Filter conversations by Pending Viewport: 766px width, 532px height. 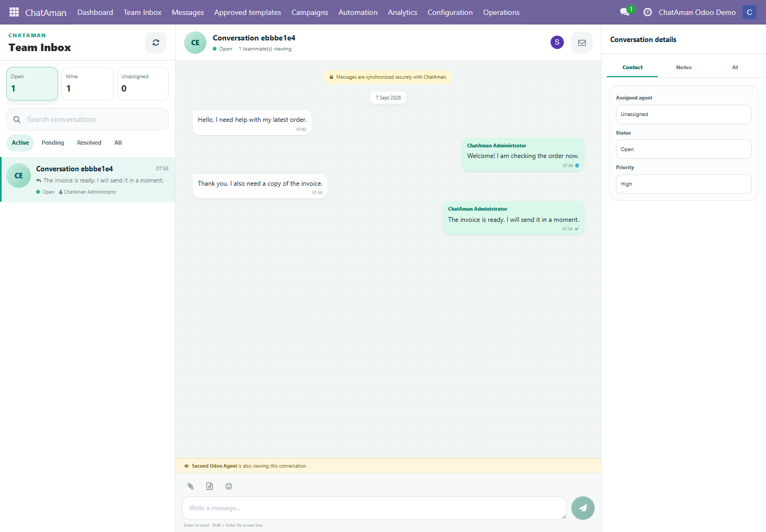click(53, 143)
